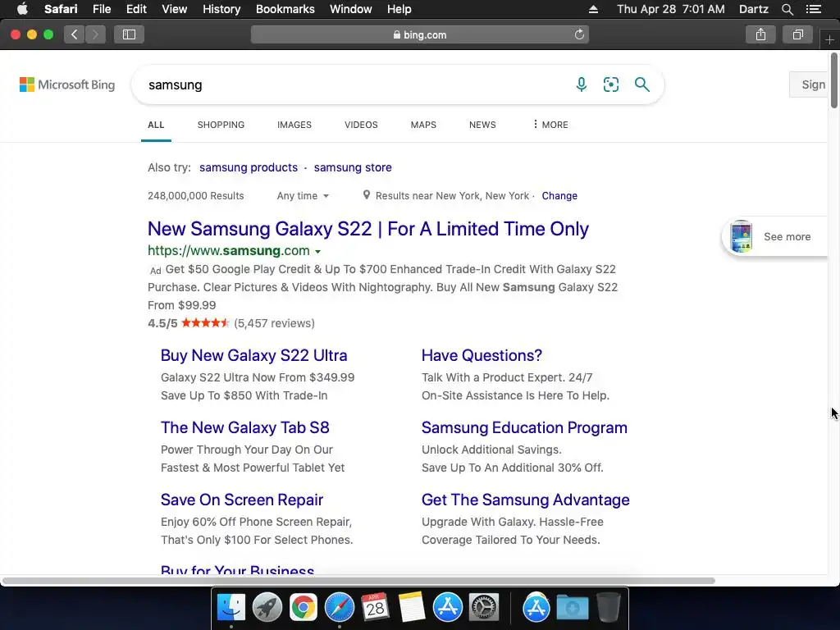Image resolution: width=840 pixels, height=630 pixels.
Task: Open Notification Center list icon
Action: pyautogui.click(x=813, y=9)
